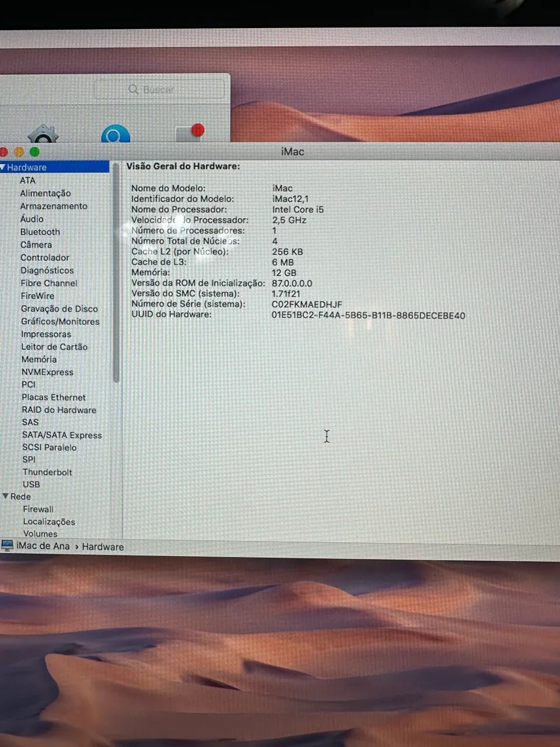Open the Memória sidebar item
Image resolution: width=560 pixels, height=747 pixels.
tap(39, 359)
